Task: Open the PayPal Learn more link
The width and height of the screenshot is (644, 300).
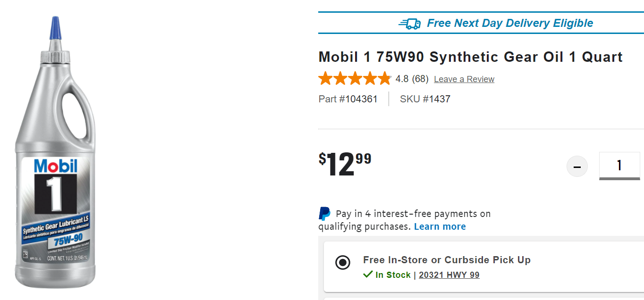Action: point(440,226)
